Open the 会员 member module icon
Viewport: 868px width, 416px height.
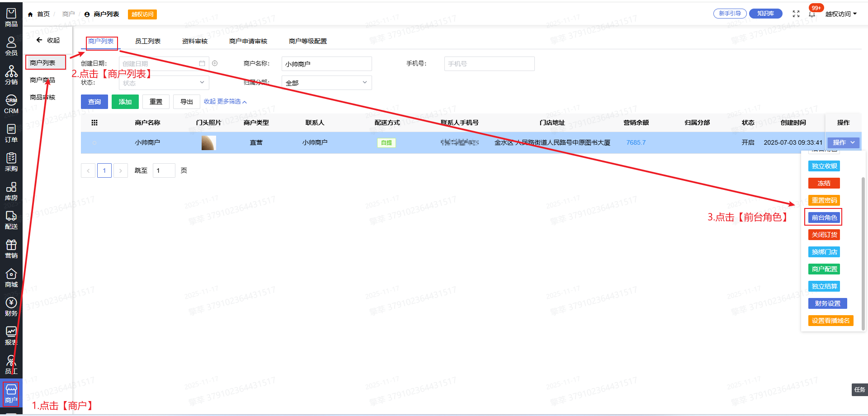click(x=11, y=46)
